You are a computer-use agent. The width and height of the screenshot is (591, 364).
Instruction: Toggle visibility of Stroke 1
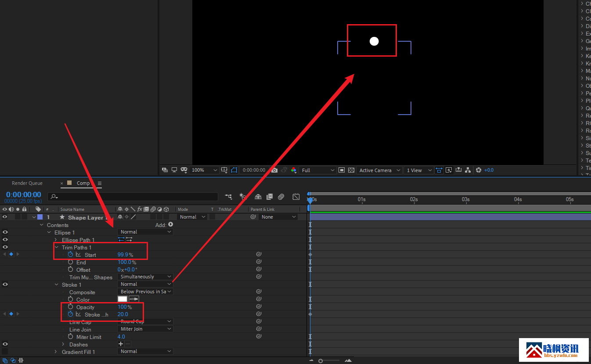coord(5,284)
